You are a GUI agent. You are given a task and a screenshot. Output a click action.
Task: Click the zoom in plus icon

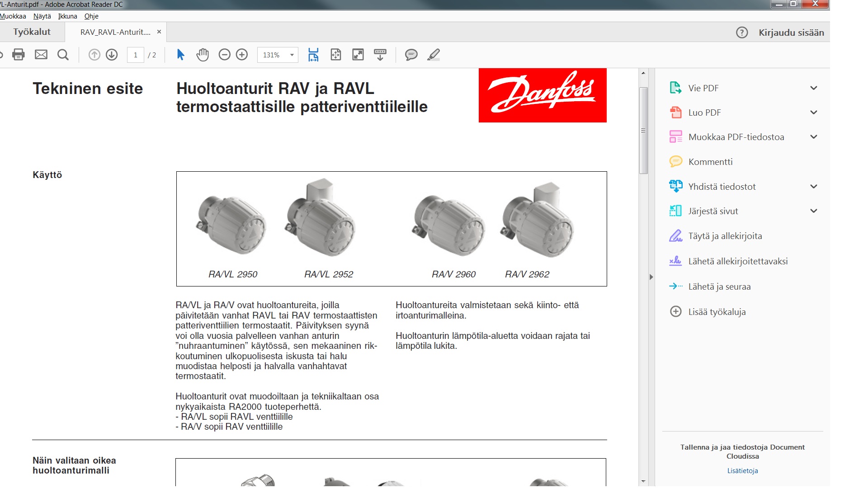[x=242, y=55]
